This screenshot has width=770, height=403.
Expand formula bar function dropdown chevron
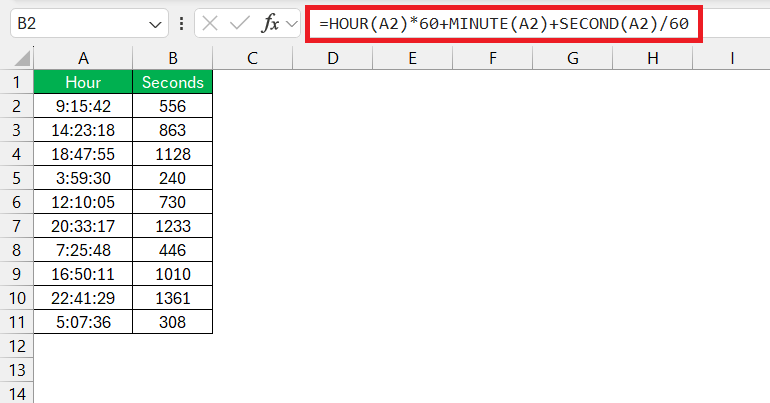(x=292, y=24)
